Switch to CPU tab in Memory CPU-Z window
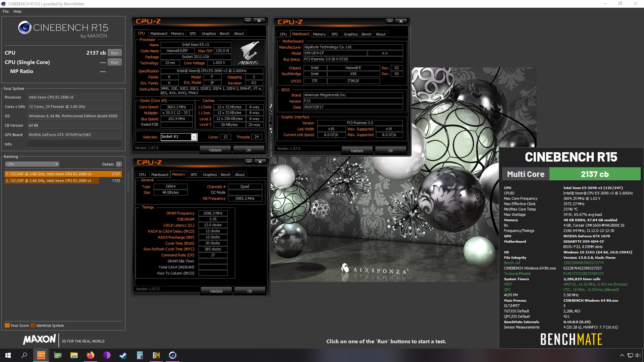 (142, 175)
